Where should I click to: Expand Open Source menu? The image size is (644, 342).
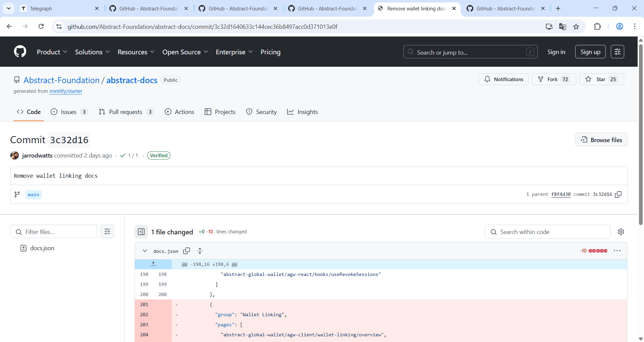[x=185, y=52]
